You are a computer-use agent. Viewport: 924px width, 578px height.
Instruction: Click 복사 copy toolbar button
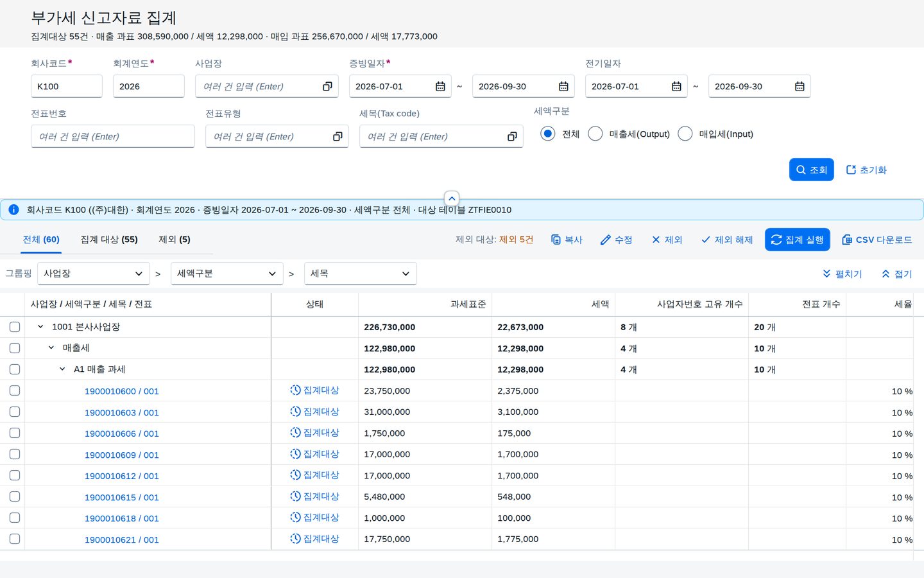(567, 240)
